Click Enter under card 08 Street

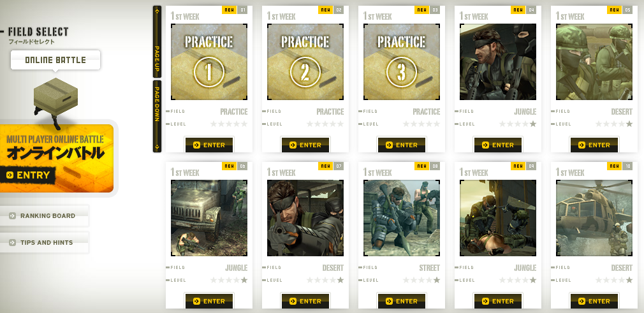tap(402, 301)
